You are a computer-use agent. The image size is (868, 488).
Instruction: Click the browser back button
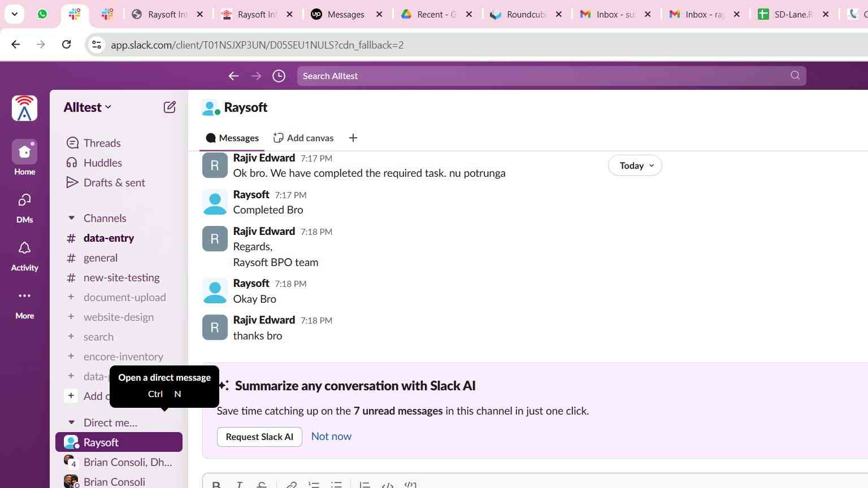coord(16,45)
